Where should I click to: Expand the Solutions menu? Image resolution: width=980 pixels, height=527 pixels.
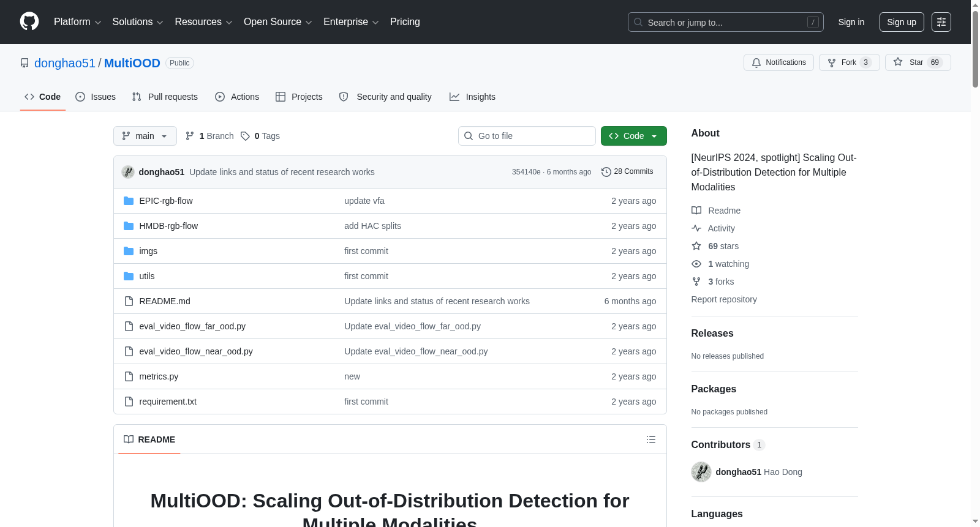pyautogui.click(x=138, y=22)
